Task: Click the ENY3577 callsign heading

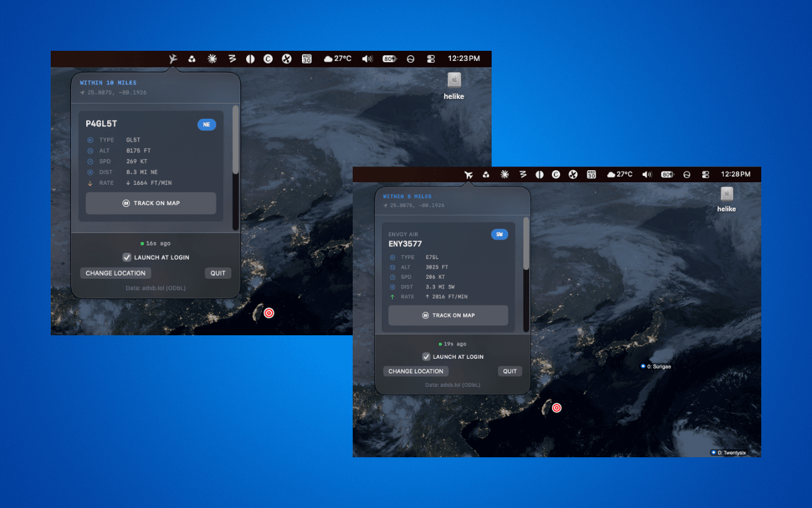Action: click(x=405, y=244)
